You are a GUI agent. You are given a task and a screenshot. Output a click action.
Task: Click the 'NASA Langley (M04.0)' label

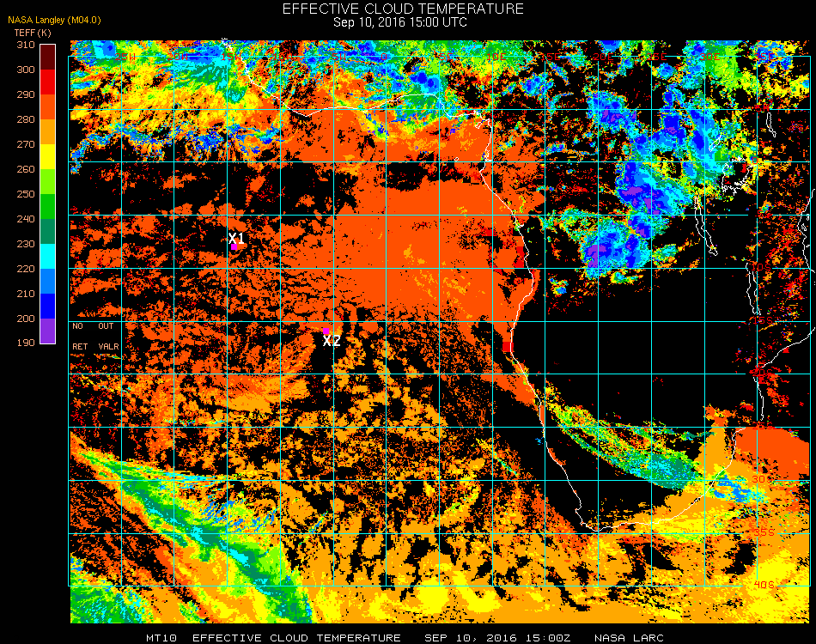point(54,21)
